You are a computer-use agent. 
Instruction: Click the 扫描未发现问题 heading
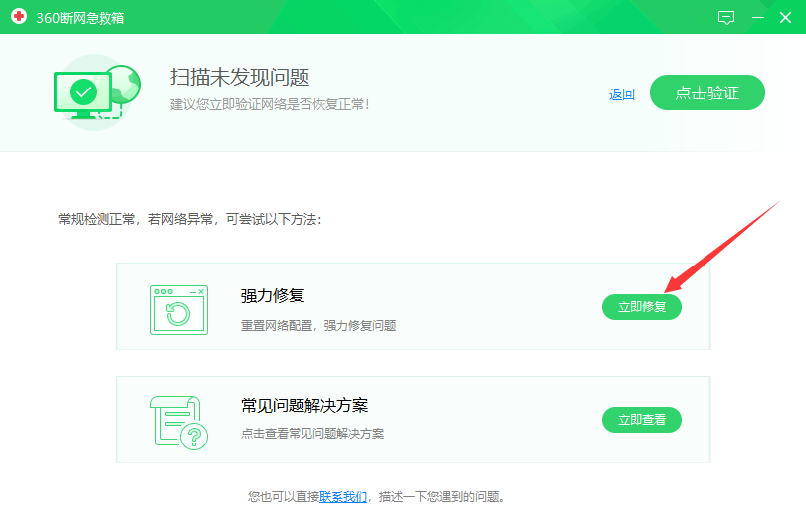point(240,77)
